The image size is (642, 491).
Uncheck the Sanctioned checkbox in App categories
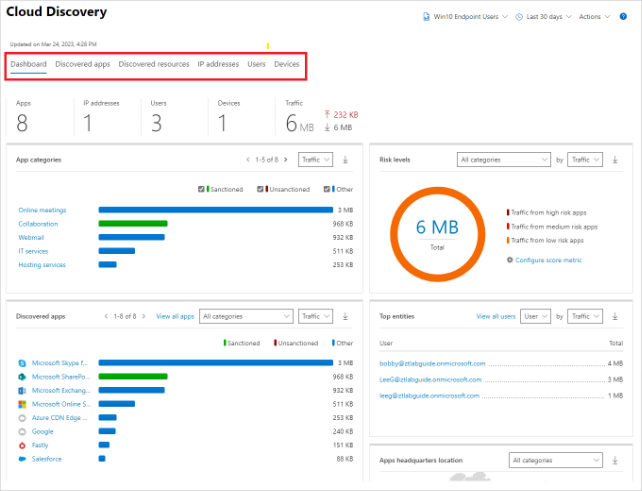pyautogui.click(x=202, y=189)
